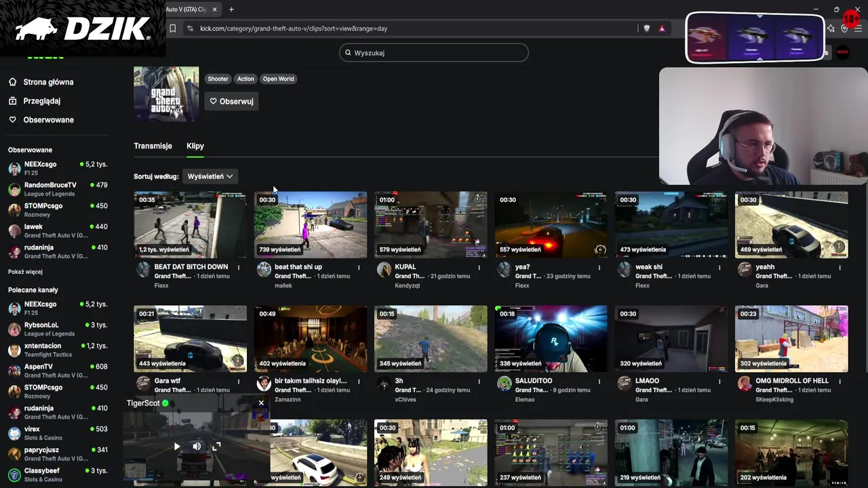
Task: Open the OMG MIDROLL OF HELL clip thumbnail
Action: (791, 338)
